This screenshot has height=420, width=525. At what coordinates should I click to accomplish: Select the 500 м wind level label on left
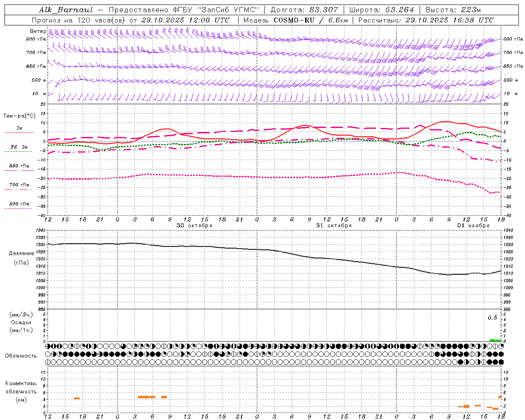tap(39, 80)
